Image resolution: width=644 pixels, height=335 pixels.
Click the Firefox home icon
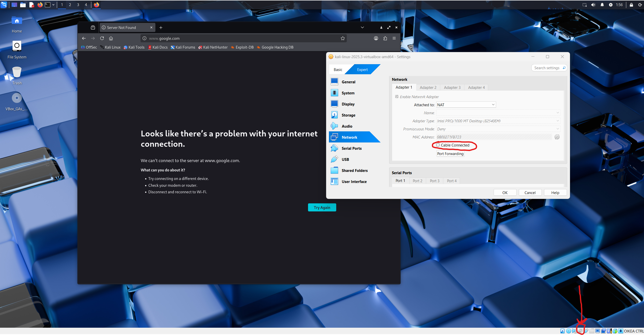click(x=111, y=38)
